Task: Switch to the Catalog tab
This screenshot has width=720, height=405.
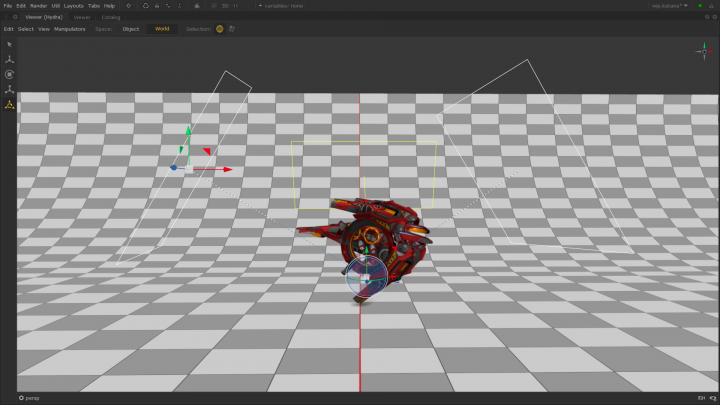Action: click(x=111, y=17)
